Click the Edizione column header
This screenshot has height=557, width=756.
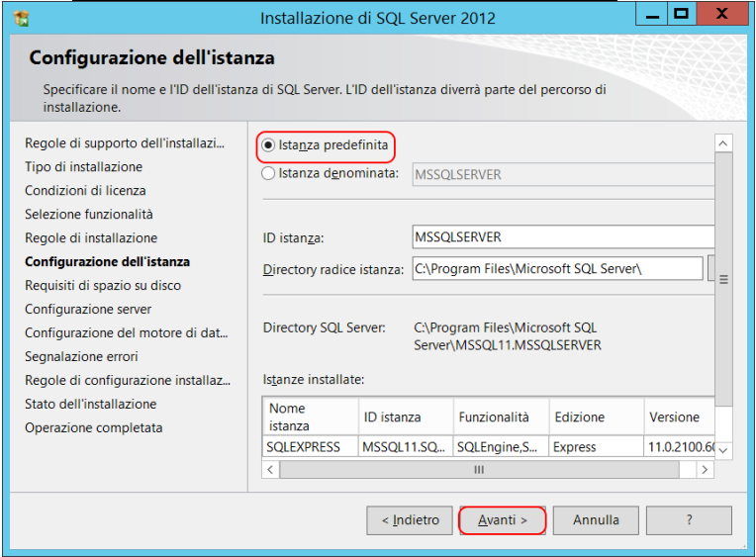(597, 417)
